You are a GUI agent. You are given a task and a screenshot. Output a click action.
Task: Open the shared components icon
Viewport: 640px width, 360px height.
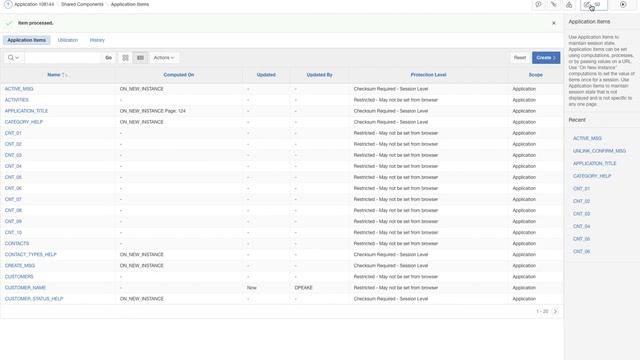coord(569,4)
